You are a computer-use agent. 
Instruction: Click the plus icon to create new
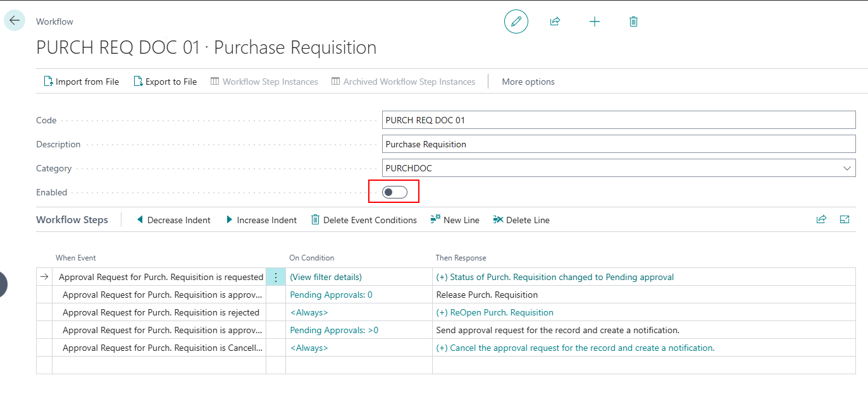pos(594,21)
